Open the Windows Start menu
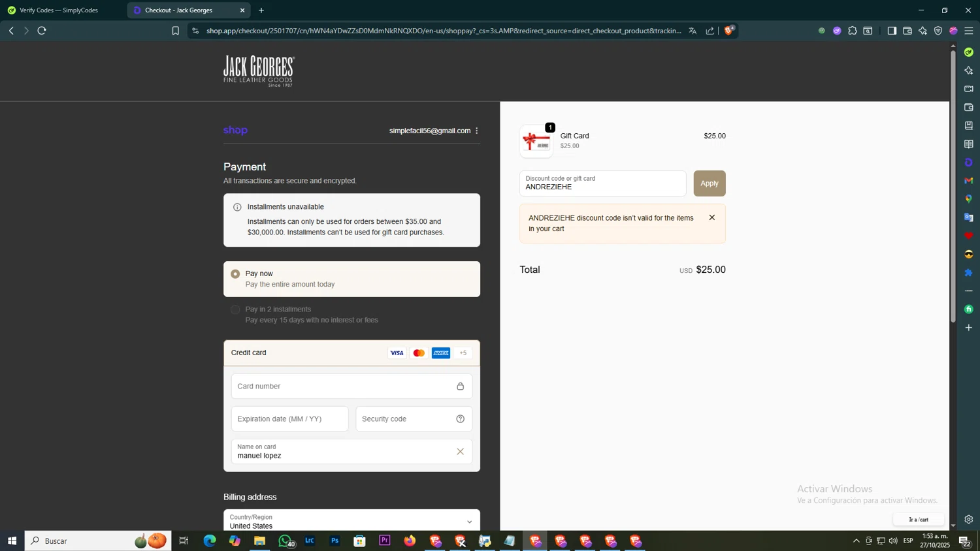980x551 pixels. 12,541
